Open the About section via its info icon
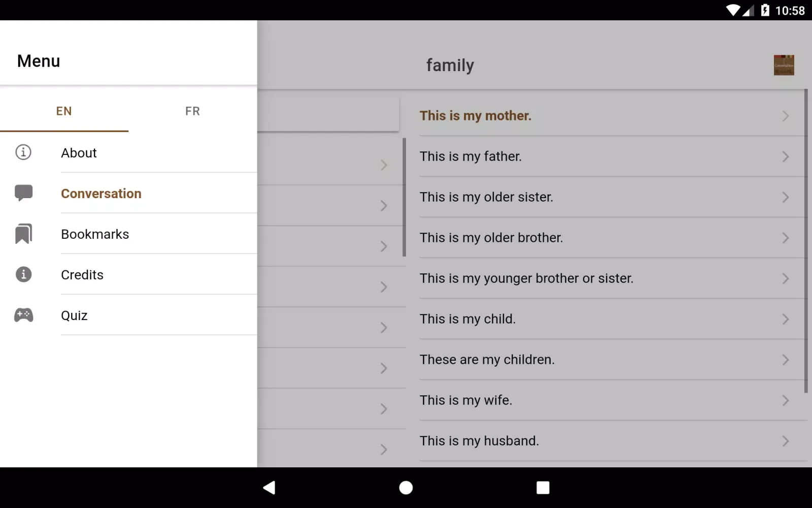 (23, 152)
